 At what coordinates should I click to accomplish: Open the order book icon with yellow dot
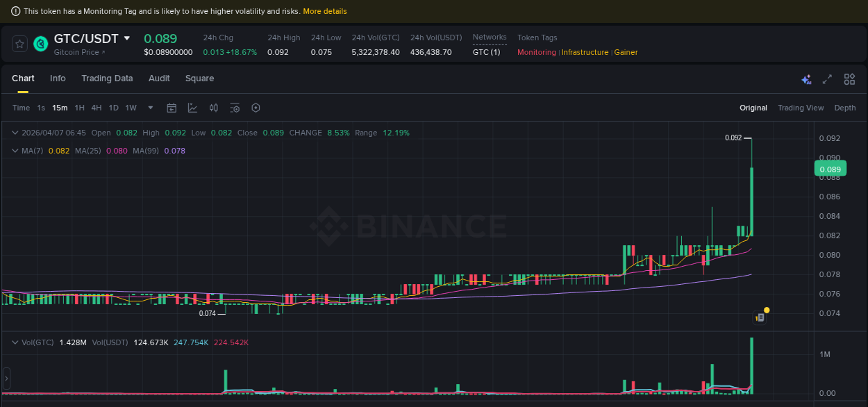[760, 316]
